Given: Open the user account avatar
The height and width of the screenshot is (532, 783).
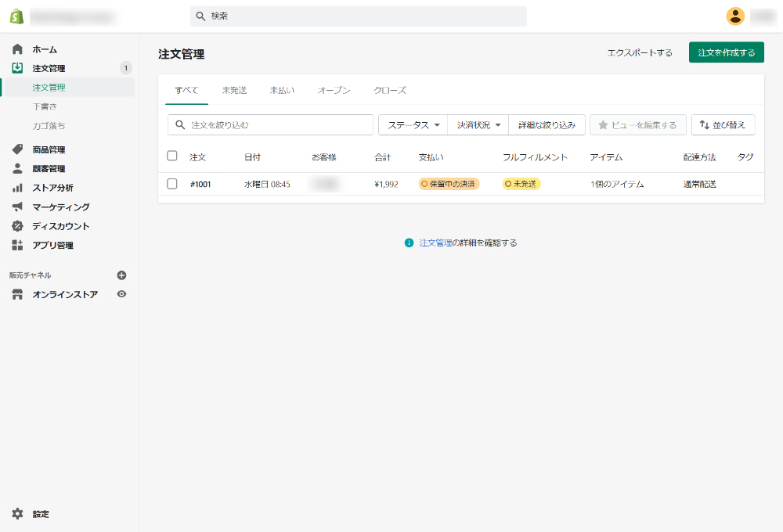Looking at the screenshot, I should pyautogui.click(x=735, y=16).
